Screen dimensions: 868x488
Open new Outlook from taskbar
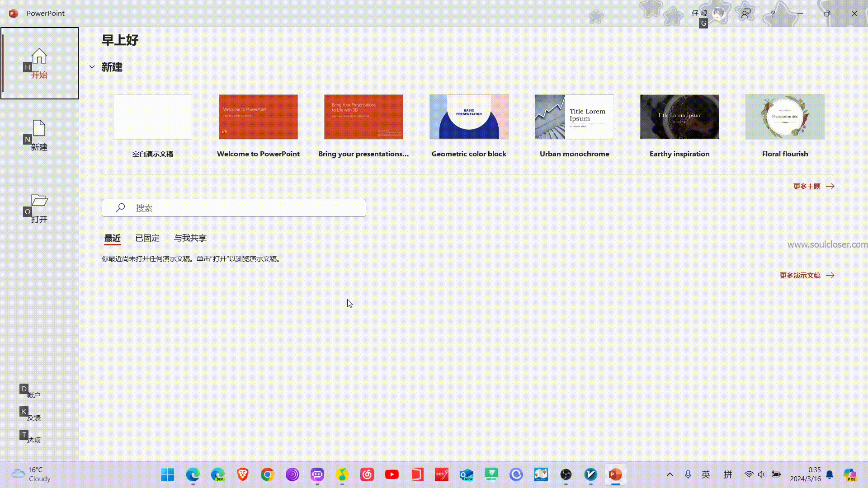tap(467, 474)
